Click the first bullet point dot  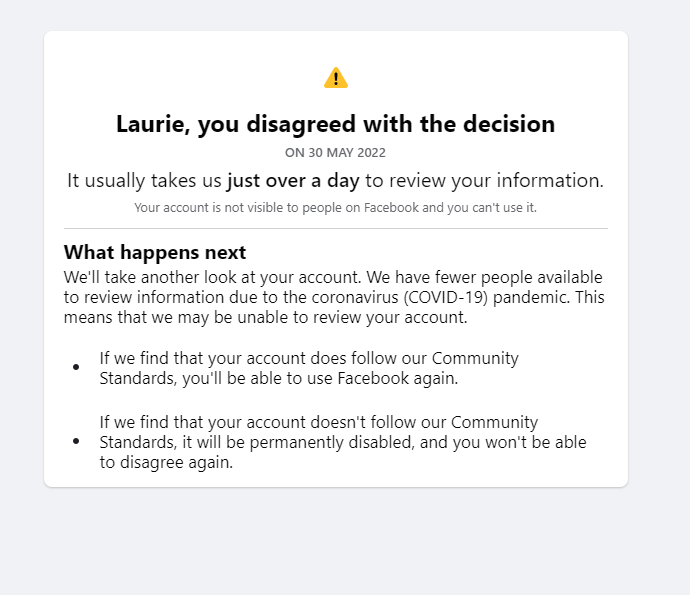pos(76,367)
